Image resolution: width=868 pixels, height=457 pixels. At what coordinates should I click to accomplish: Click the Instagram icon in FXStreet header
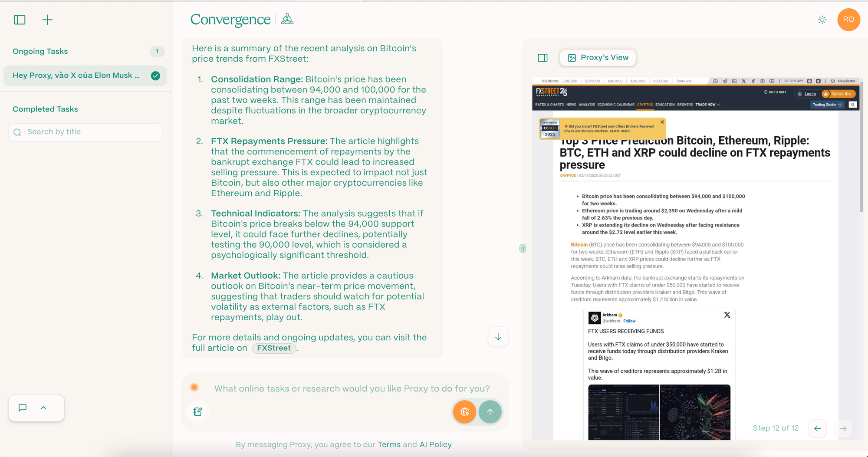pyautogui.click(x=763, y=81)
